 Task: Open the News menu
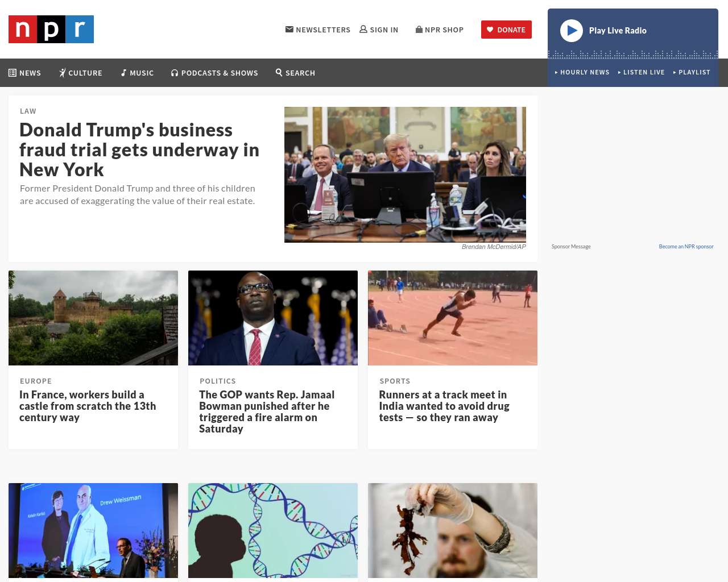coord(24,73)
